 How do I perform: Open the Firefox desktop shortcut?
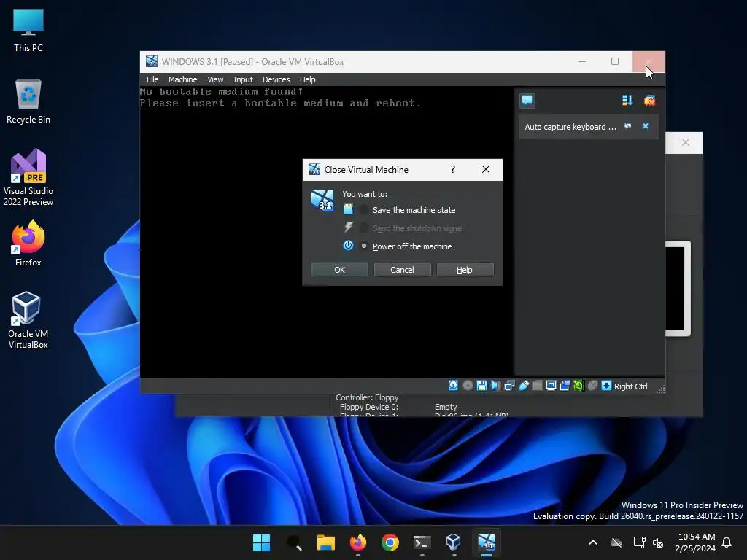(x=28, y=244)
